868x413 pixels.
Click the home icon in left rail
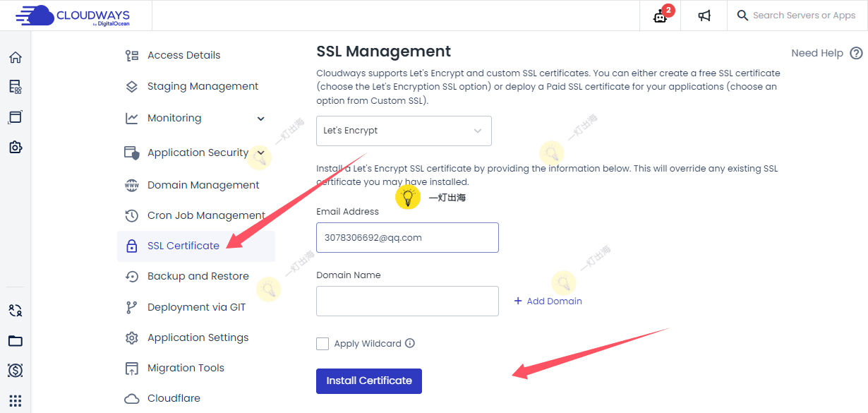click(x=15, y=57)
